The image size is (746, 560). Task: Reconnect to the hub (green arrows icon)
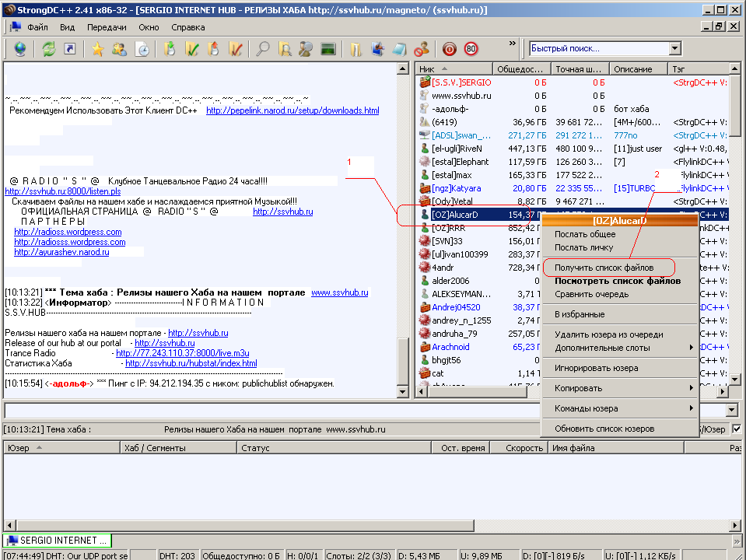click(47, 49)
